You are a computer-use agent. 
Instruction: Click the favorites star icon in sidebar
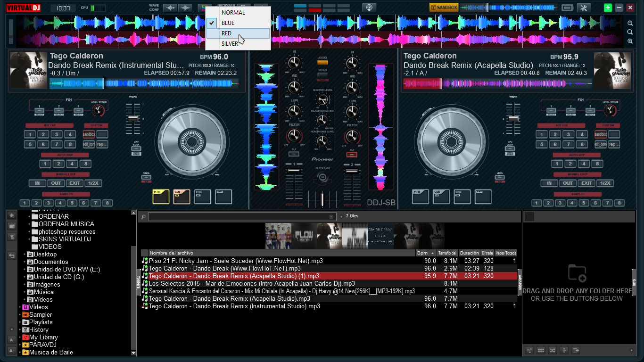(12, 215)
